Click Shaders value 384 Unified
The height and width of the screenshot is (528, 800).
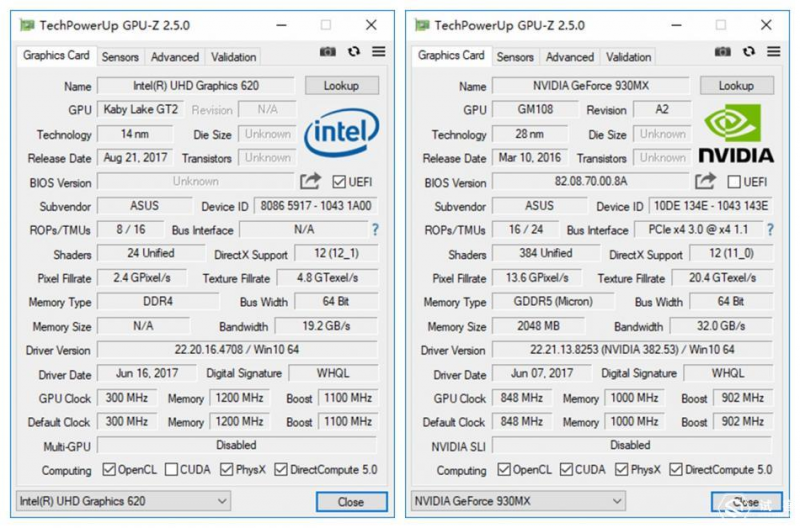[546, 254]
